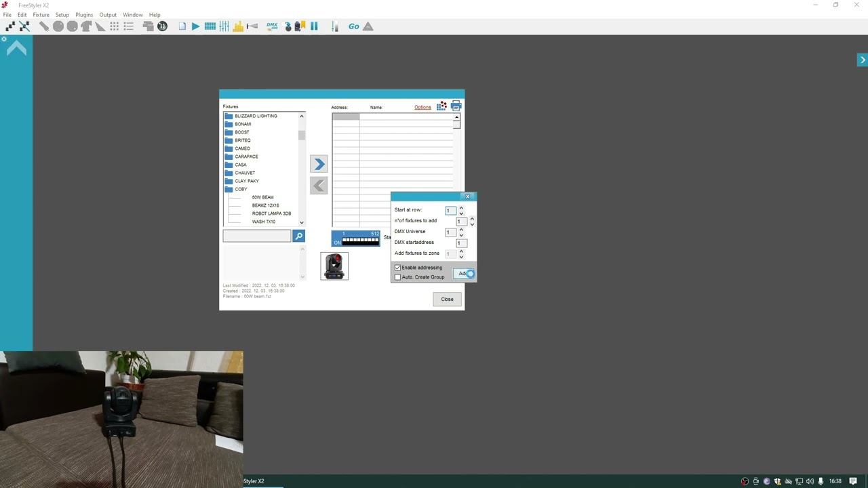Click the speaker volume icon in system tray
Screen dimensions: 868x488
point(810,481)
